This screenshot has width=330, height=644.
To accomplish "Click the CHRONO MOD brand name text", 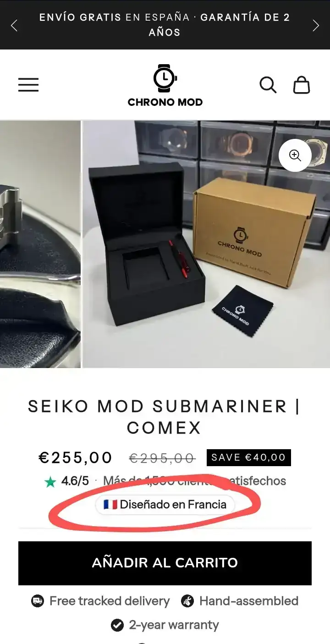I will 165,102.
